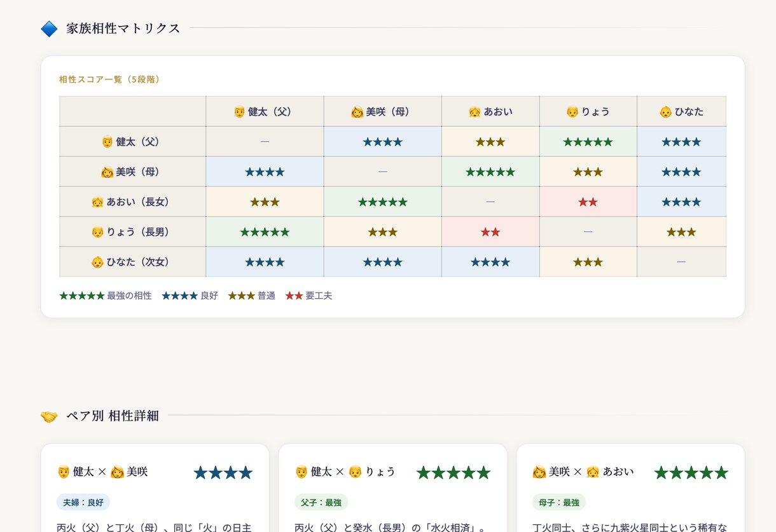Click the 相性スコア一覧（5段階）subtitle

(111, 79)
